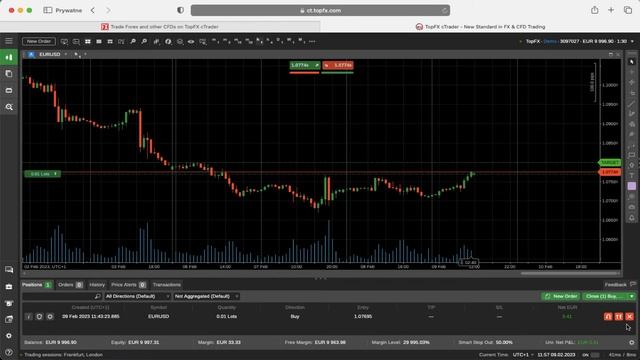Open the Not Aggregated (Default) dropdown
The width and height of the screenshot is (640, 360).
[x=206, y=296]
